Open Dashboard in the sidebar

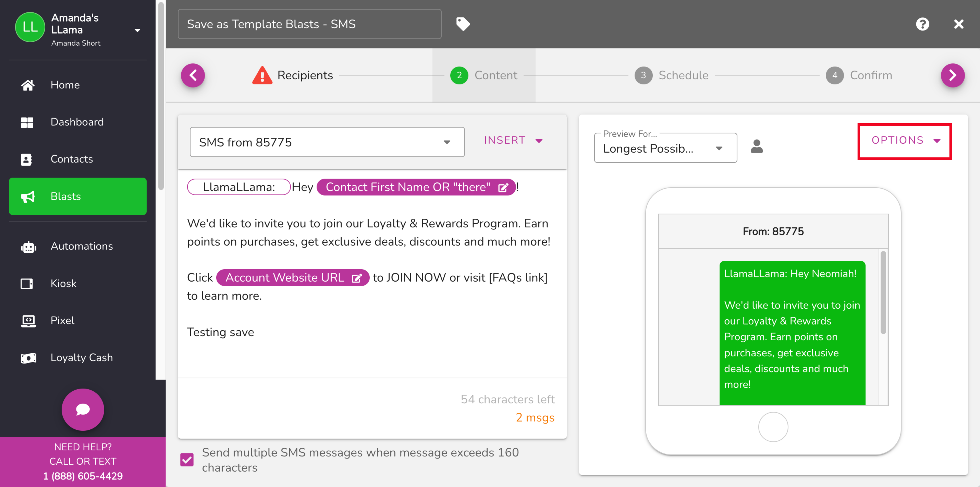click(x=78, y=122)
